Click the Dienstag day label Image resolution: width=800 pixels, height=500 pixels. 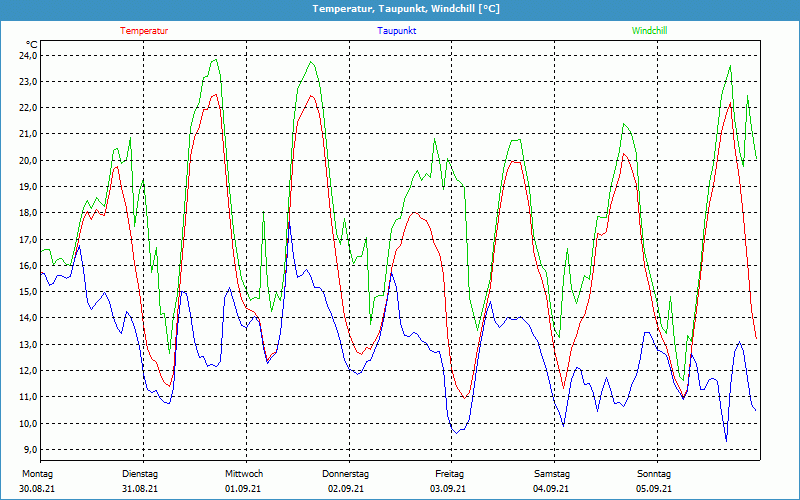point(140,474)
